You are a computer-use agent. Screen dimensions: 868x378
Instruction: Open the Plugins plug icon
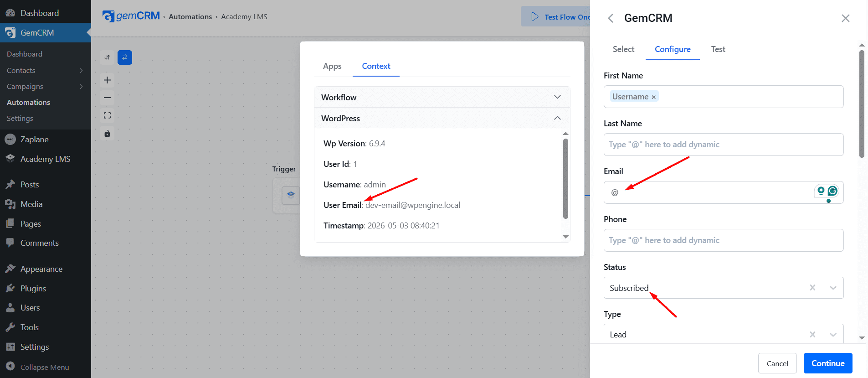pos(10,288)
